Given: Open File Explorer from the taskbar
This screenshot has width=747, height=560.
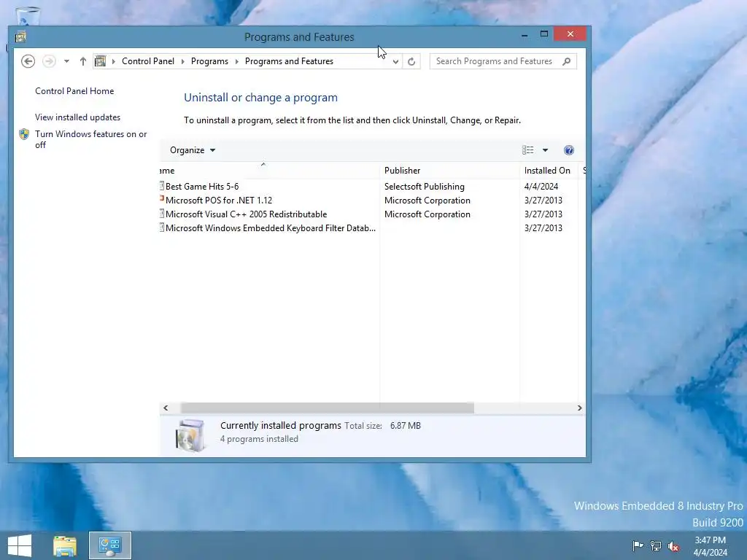Looking at the screenshot, I should click(x=65, y=545).
